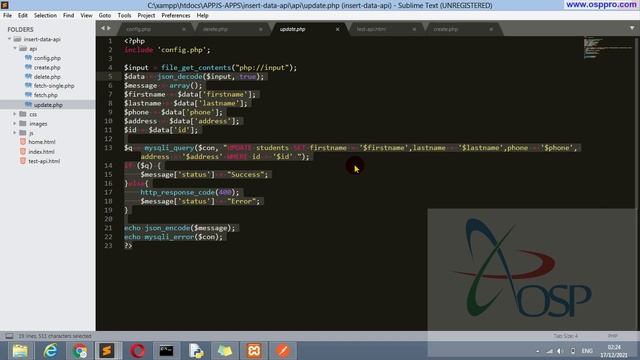
Task: Go to next tab with right arrow
Action: pyautogui.click(x=109, y=28)
